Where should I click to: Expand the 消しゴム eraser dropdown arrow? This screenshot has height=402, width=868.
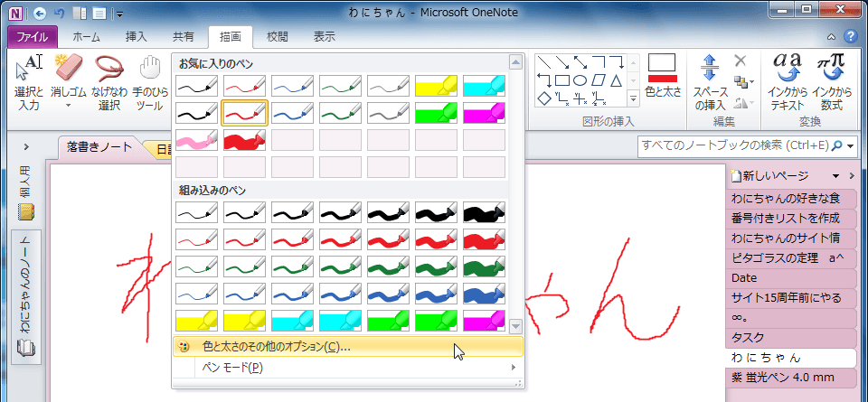coord(68,105)
